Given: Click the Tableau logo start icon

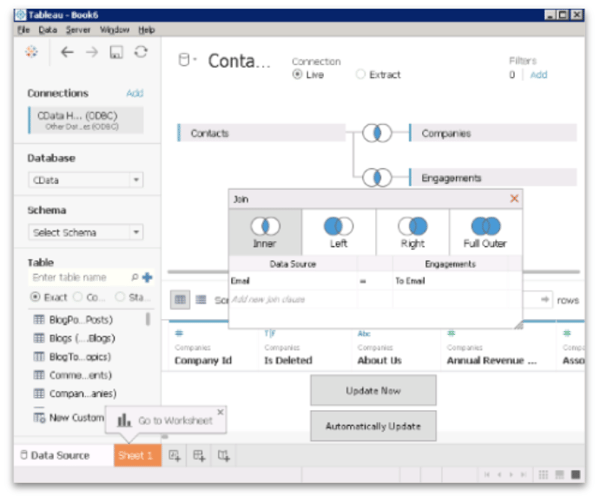Looking at the screenshot, I should (x=33, y=53).
